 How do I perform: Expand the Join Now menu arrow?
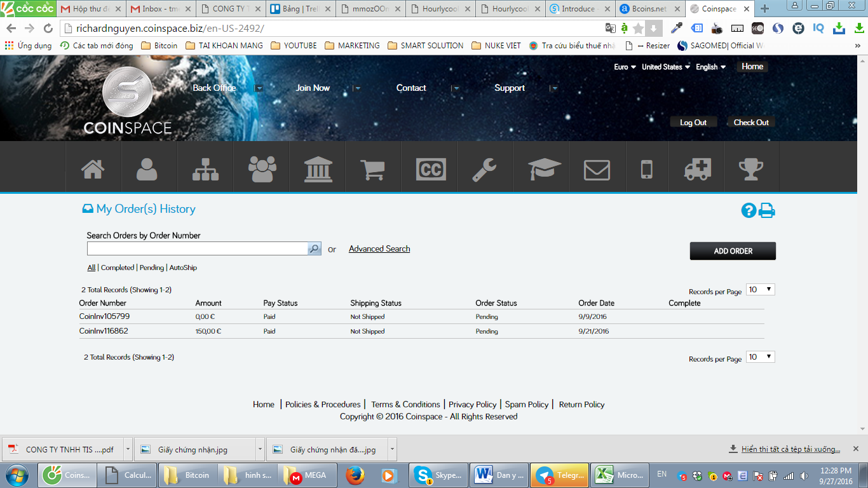point(357,88)
